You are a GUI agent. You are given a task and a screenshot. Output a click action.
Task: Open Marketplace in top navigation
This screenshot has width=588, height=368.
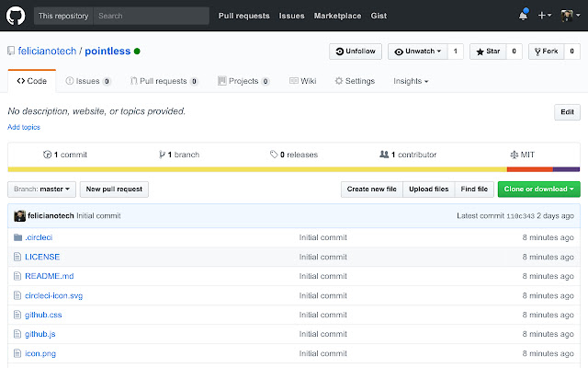click(337, 16)
